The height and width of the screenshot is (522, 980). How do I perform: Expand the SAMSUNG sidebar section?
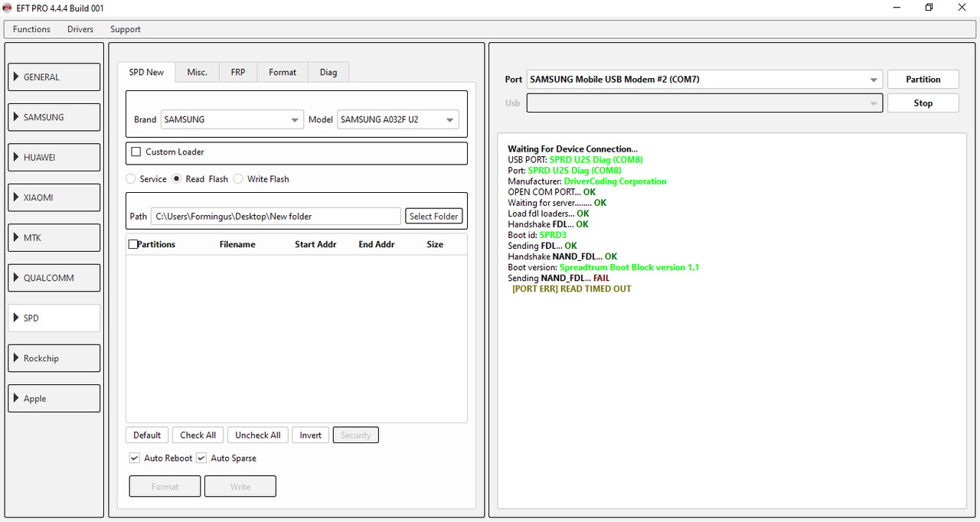54,117
